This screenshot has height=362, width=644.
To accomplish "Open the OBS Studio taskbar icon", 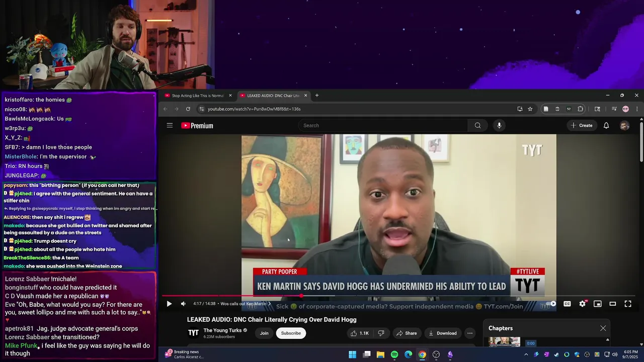I will click(x=436, y=354).
